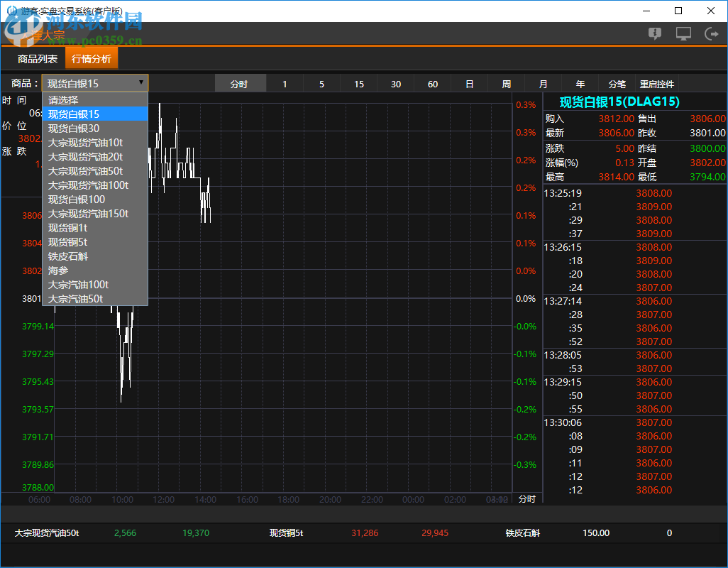Show the yearly 年 chart
Viewport: 728px width, 568px height.
tap(580, 84)
